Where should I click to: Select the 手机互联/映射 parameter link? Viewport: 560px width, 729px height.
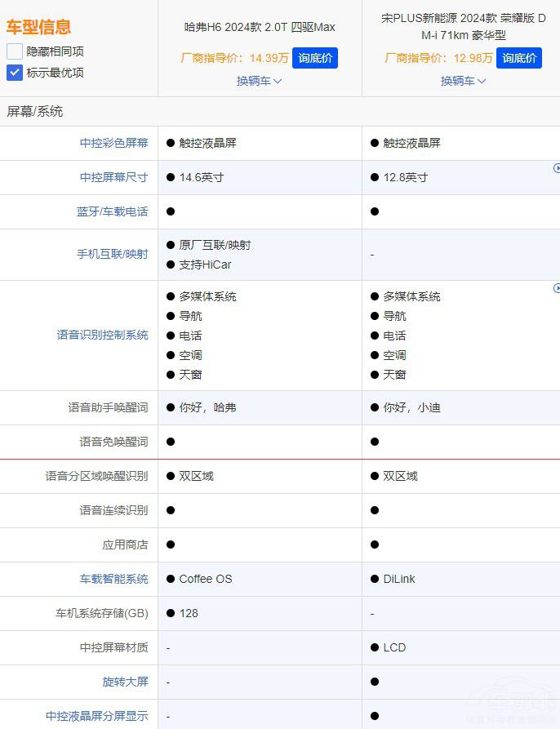(x=112, y=254)
